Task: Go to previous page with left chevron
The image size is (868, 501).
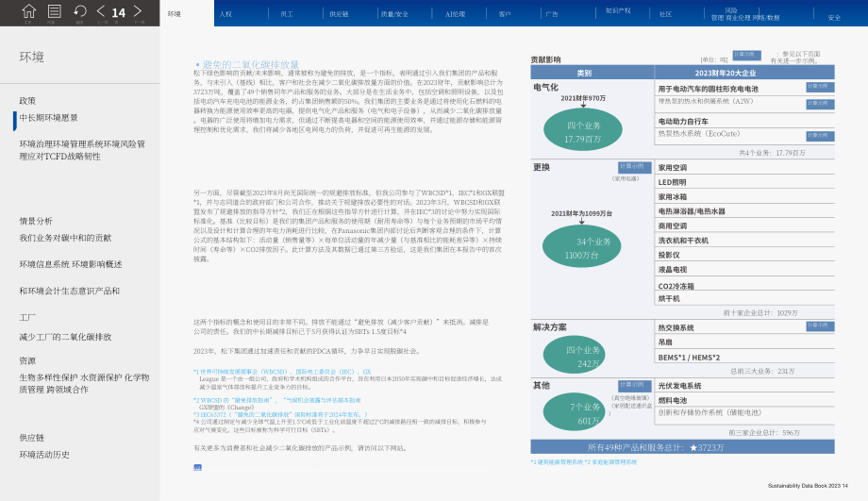Action: [x=101, y=11]
